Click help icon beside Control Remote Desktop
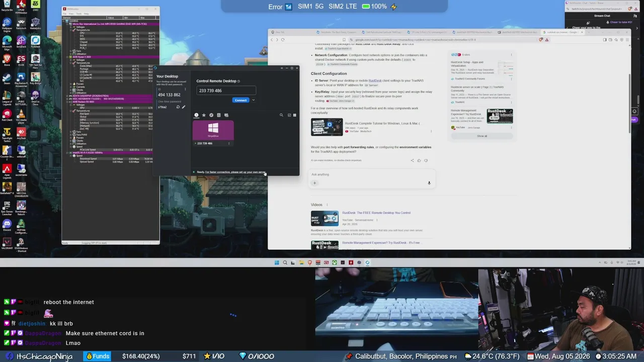644x362 pixels. [238, 81]
